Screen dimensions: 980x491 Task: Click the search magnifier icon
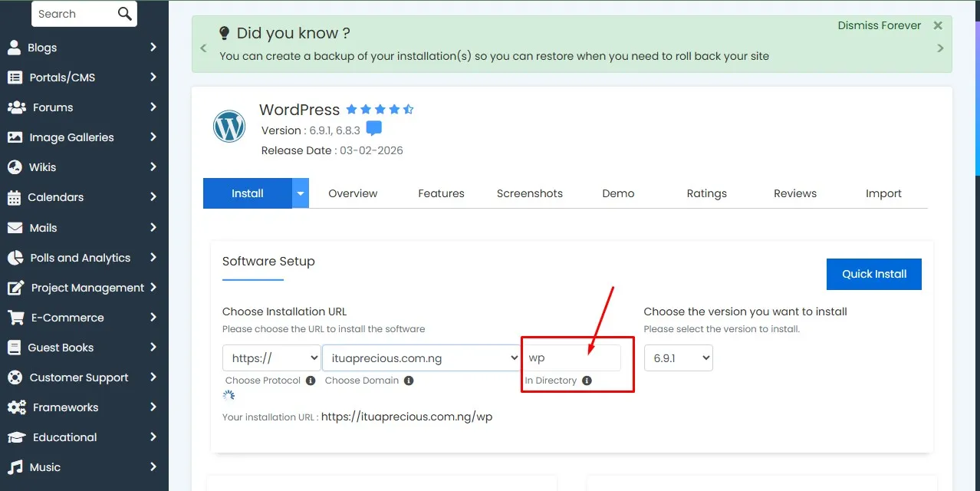[x=123, y=14]
